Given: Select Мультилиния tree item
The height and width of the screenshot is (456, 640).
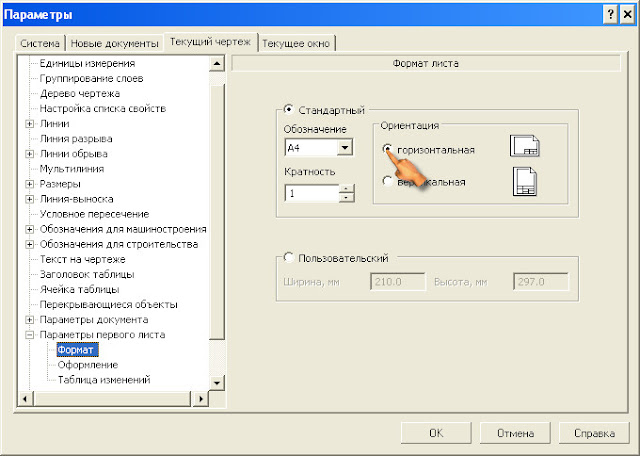Looking at the screenshot, I should 72,169.
